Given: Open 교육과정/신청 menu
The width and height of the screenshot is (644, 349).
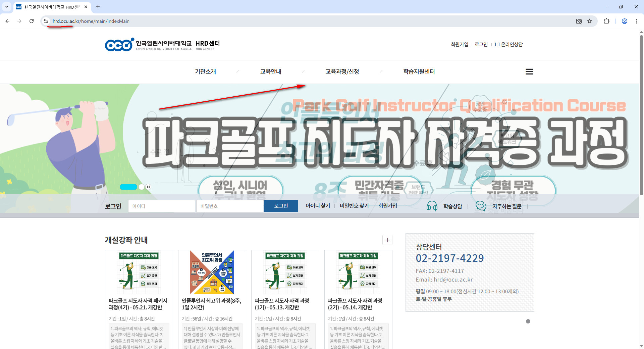Looking at the screenshot, I should pos(342,71).
